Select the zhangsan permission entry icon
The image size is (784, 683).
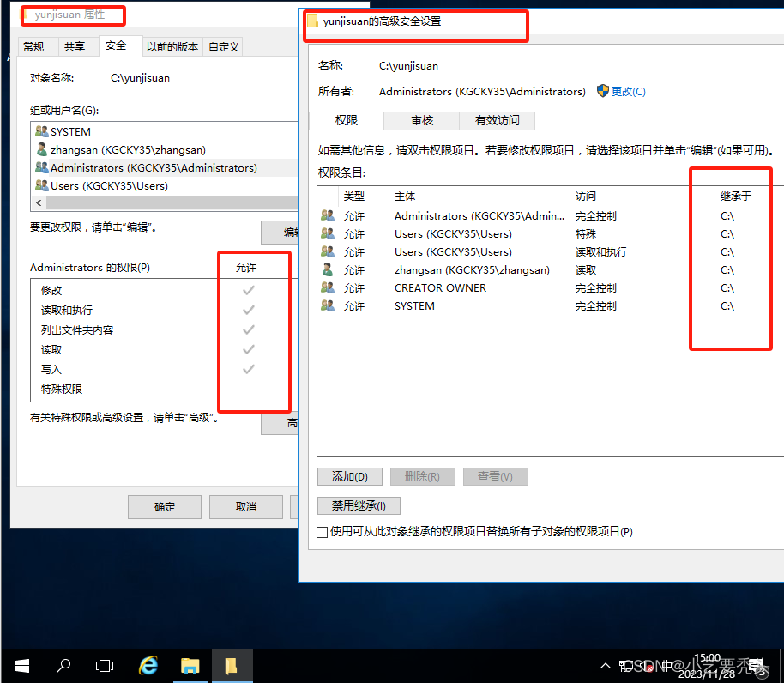[x=328, y=270]
